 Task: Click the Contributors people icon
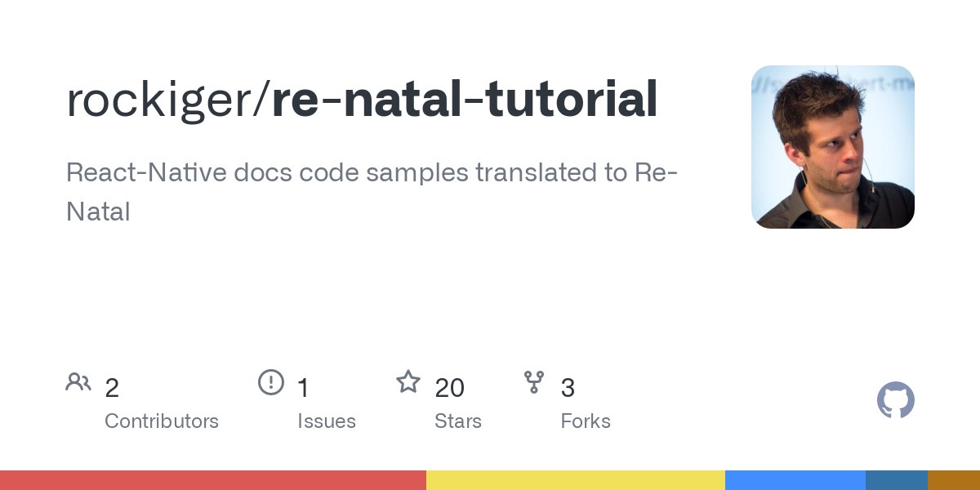coord(78,382)
